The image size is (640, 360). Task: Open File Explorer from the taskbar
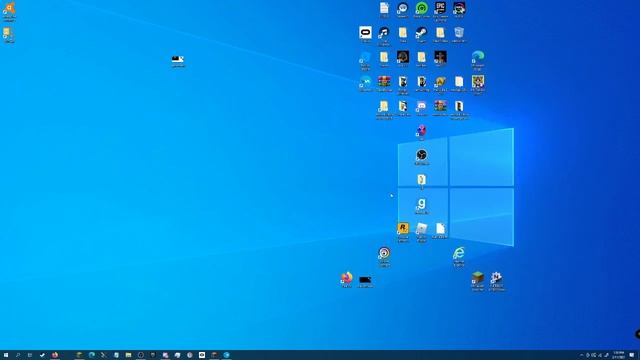pos(128,355)
